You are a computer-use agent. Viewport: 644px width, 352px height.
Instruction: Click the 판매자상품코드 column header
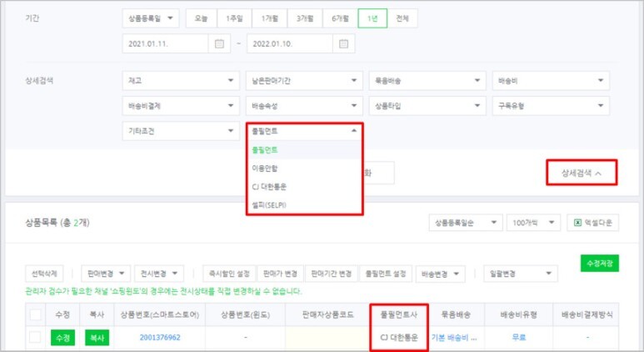[327, 315]
